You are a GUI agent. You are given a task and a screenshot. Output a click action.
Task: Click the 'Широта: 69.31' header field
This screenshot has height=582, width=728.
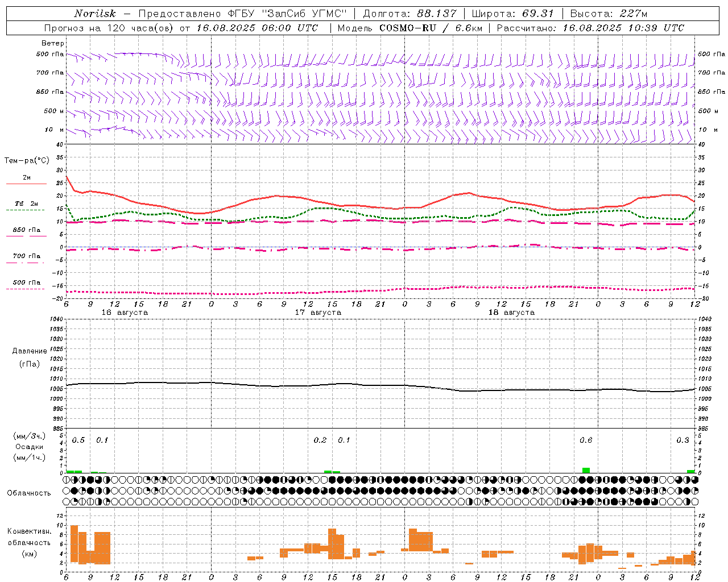[512, 14]
